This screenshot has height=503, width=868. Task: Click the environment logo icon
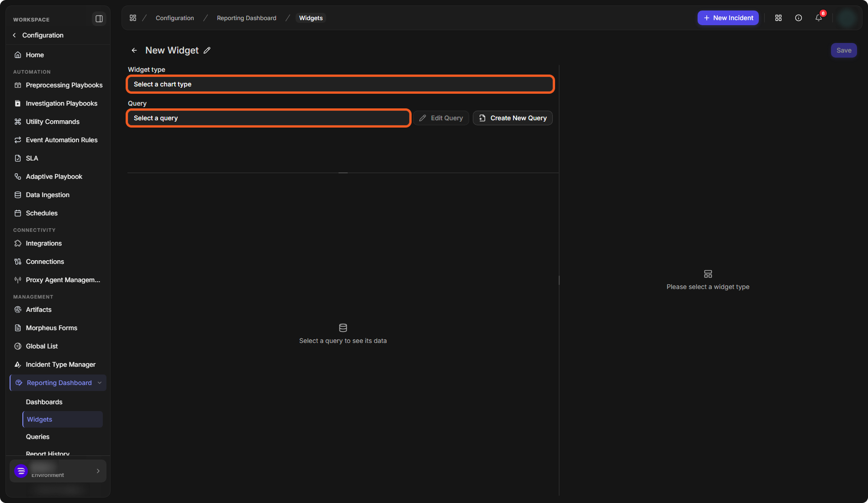21,471
